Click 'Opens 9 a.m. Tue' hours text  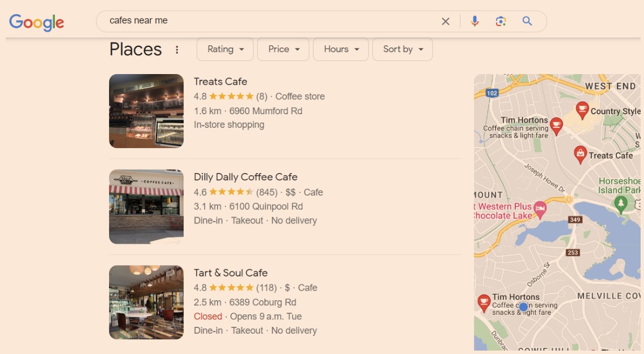pyautogui.click(x=266, y=316)
